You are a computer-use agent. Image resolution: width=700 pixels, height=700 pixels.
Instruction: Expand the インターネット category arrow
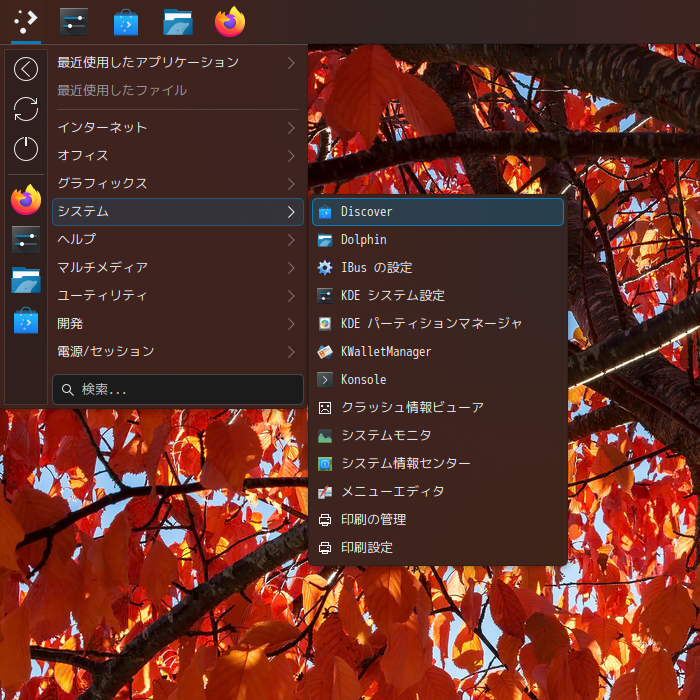pyautogui.click(x=291, y=128)
